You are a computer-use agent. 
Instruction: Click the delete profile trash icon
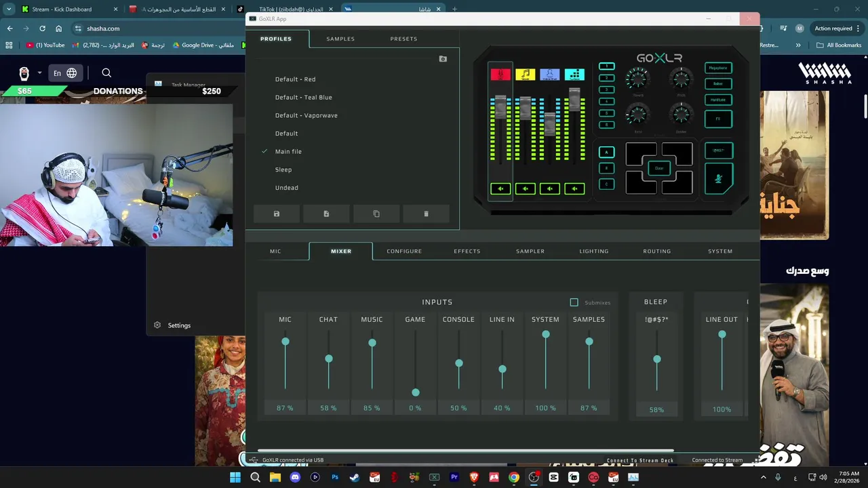[426, 214]
